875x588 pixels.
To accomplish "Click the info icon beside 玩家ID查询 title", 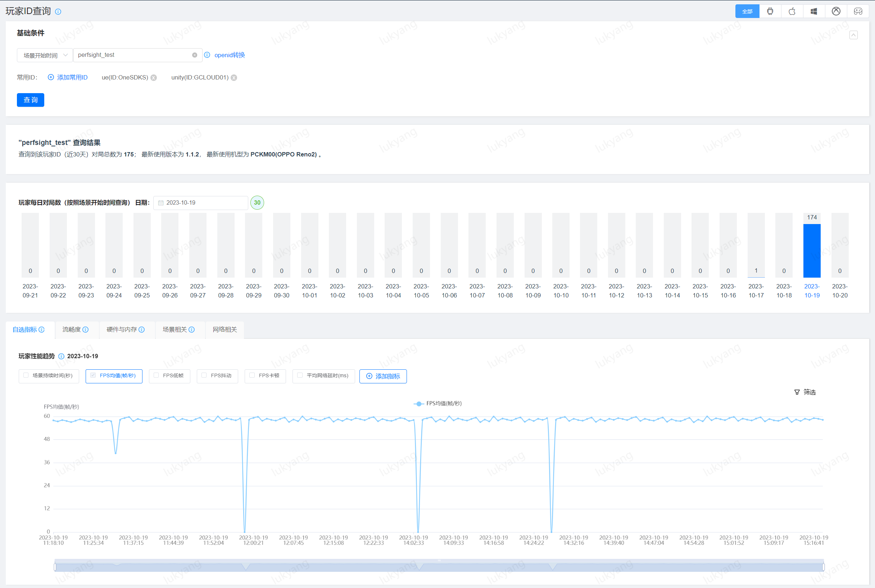I will pyautogui.click(x=58, y=12).
